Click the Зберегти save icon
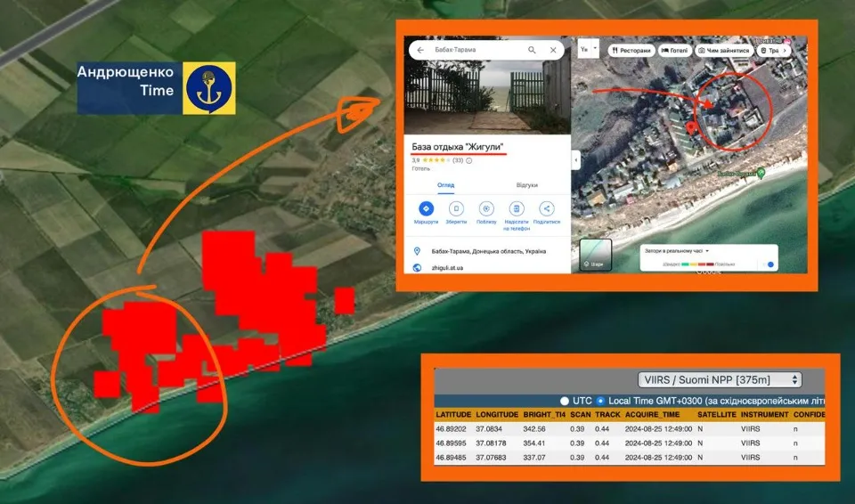The width and height of the screenshot is (855, 504). point(456,208)
